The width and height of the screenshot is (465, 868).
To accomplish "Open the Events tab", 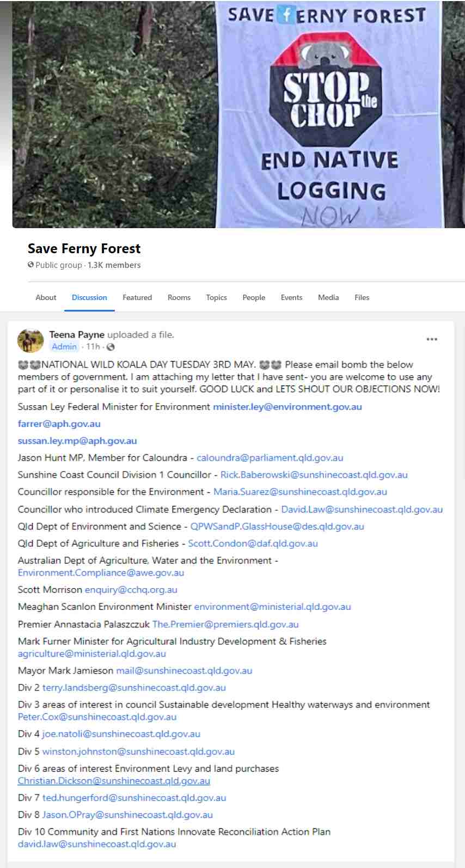I will (x=291, y=297).
